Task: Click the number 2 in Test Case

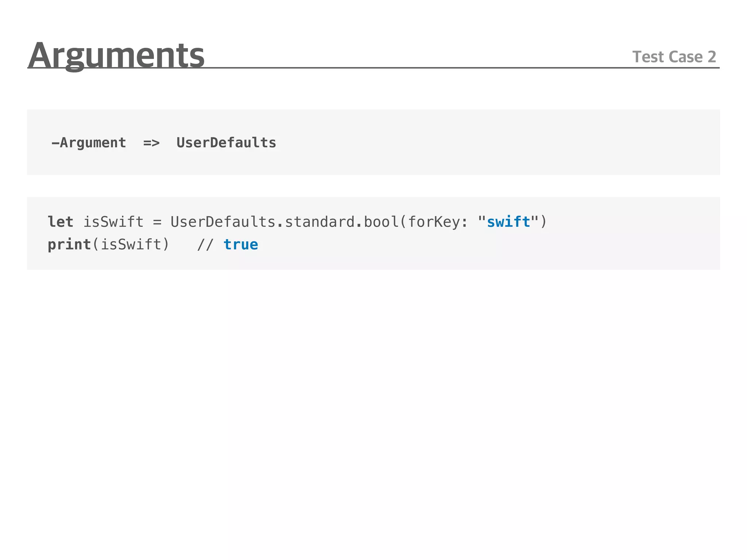Action: (712, 57)
